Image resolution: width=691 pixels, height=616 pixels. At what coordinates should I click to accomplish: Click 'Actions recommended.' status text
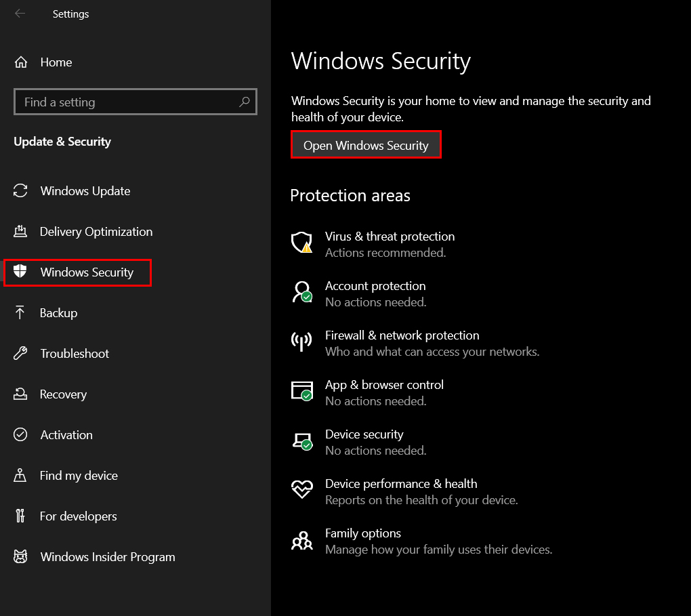tap(385, 253)
